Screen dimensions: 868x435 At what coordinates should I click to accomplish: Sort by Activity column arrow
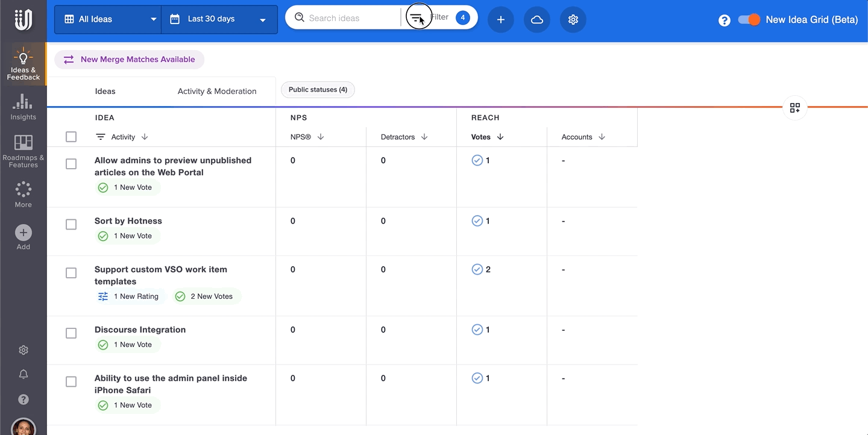click(x=145, y=137)
